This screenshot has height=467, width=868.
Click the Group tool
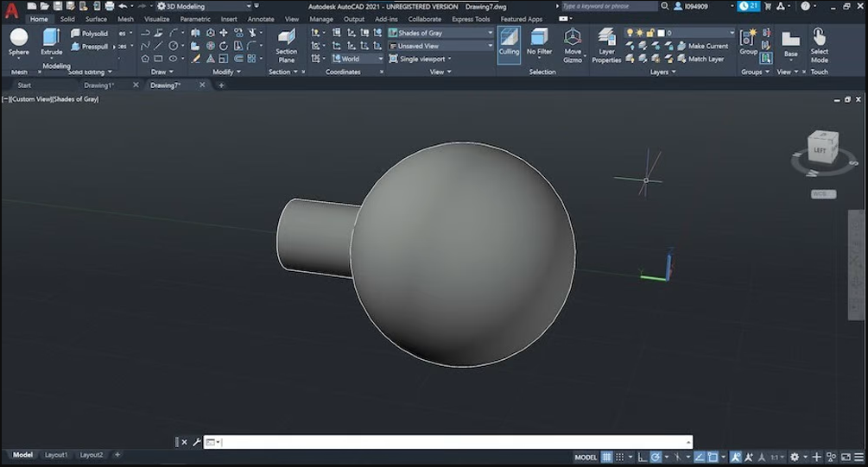pyautogui.click(x=749, y=42)
